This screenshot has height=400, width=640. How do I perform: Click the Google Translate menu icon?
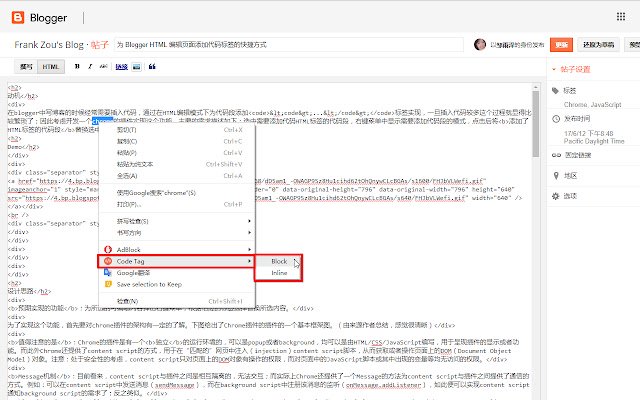(x=108, y=273)
